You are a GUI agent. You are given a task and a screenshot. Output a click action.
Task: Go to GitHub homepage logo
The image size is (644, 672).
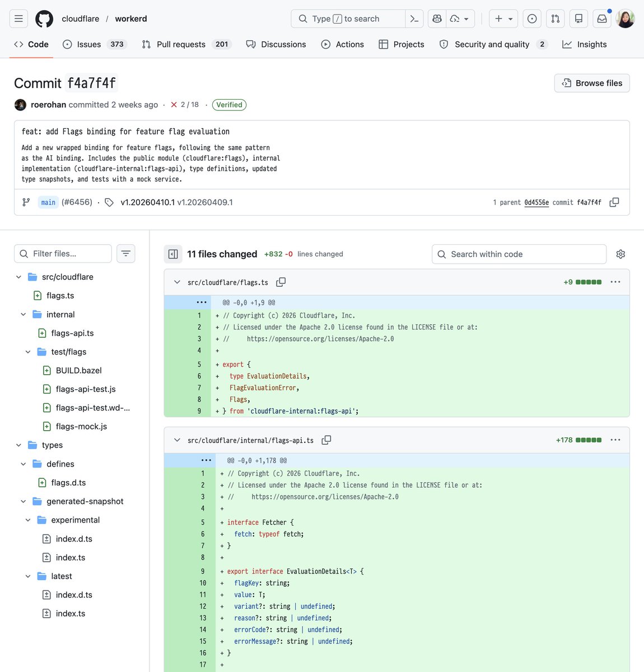pyautogui.click(x=44, y=18)
